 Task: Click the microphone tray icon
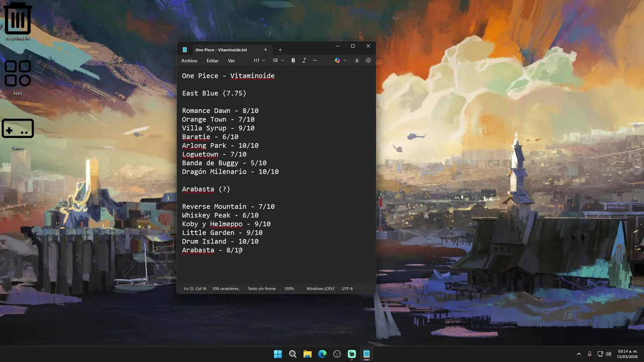click(x=590, y=354)
